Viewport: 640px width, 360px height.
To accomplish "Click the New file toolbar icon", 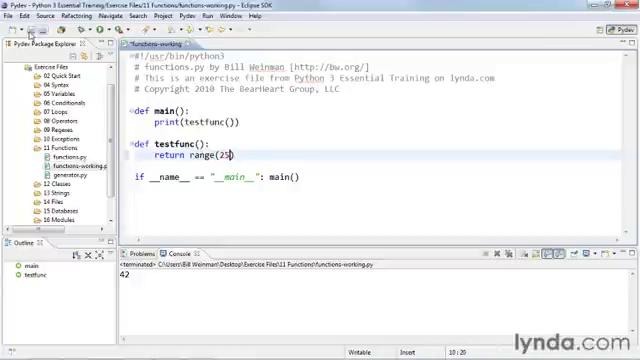I will (x=13, y=29).
